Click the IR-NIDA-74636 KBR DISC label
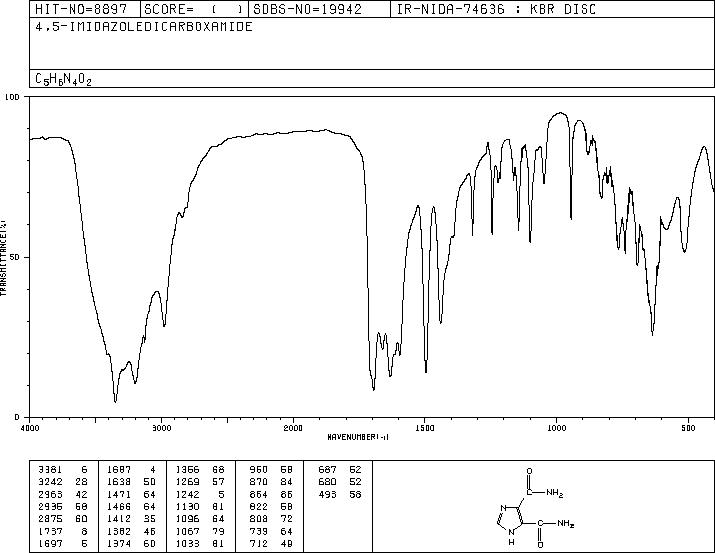 tap(496, 9)
